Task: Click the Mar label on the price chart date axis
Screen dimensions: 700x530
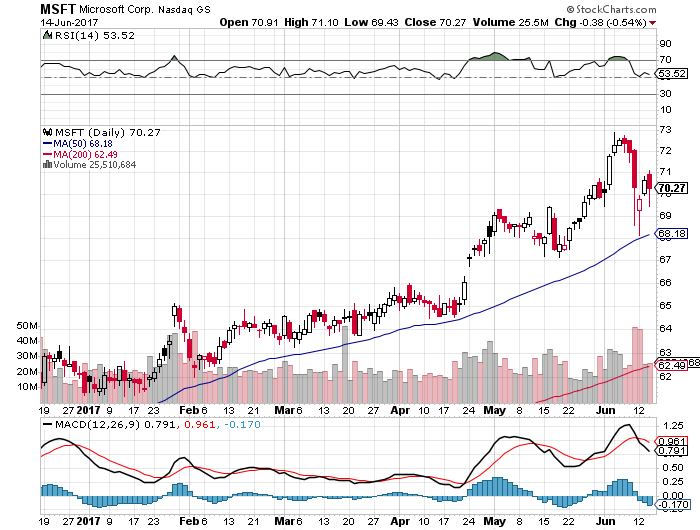Action: coord(284,410)
